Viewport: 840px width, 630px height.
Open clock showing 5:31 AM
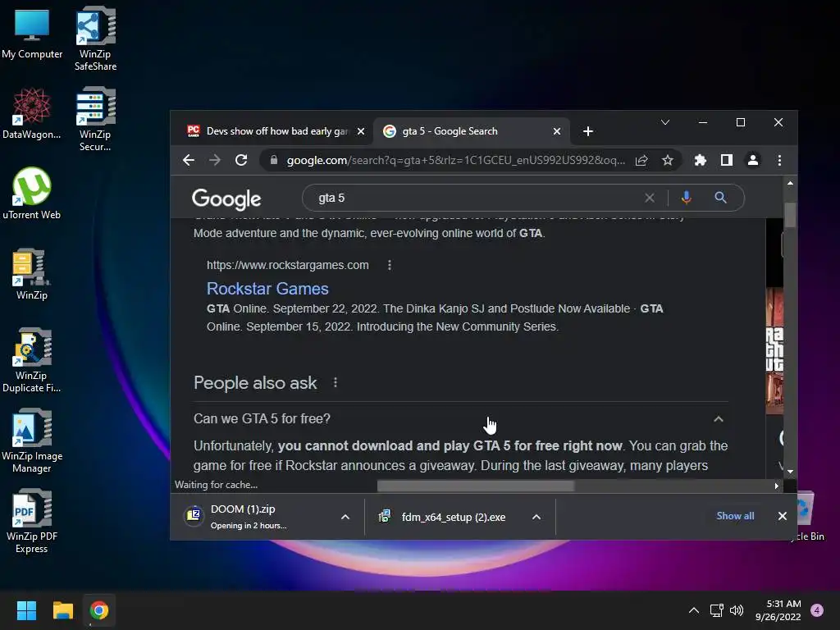[x=778, y=610]
